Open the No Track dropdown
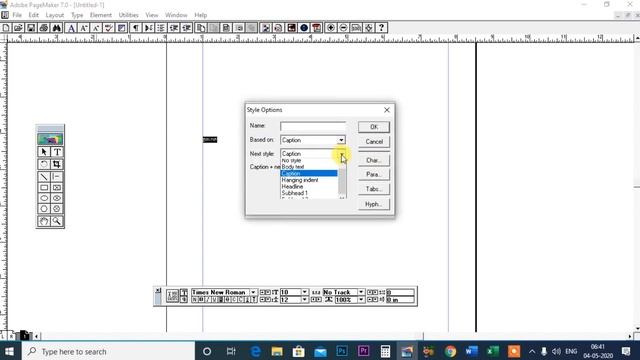The width and height of the screenshot is (640, 360). pos(361,292)
